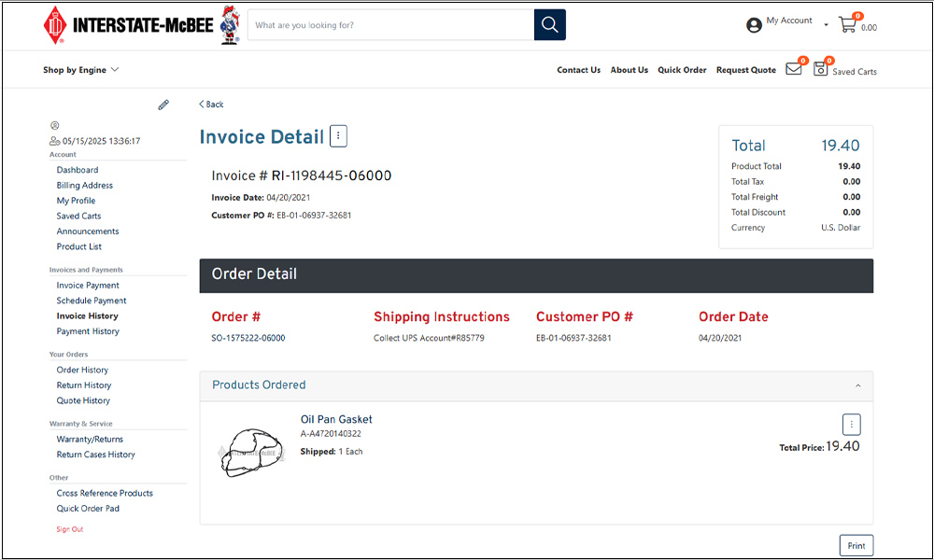Open the Invoice Detail three-dot menu

coord(338,135)
